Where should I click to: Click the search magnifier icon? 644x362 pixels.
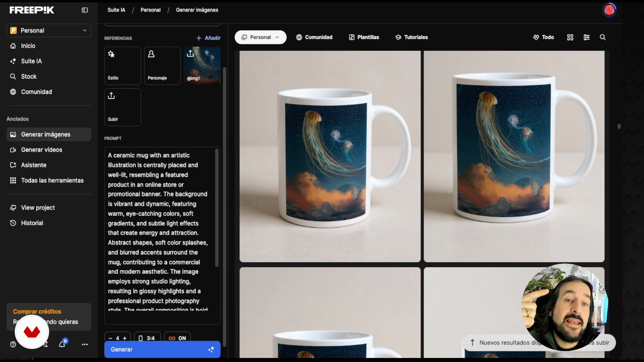coord(603,37)
